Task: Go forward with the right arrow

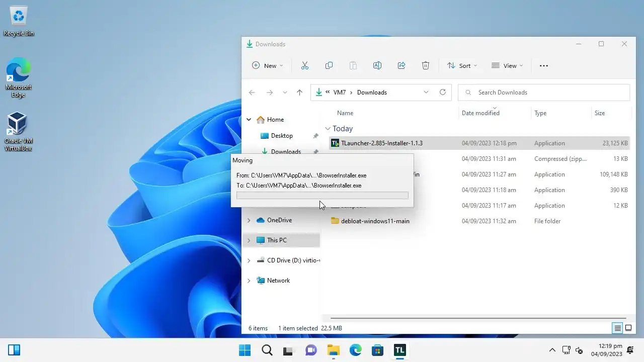Action: pos(270,93)
